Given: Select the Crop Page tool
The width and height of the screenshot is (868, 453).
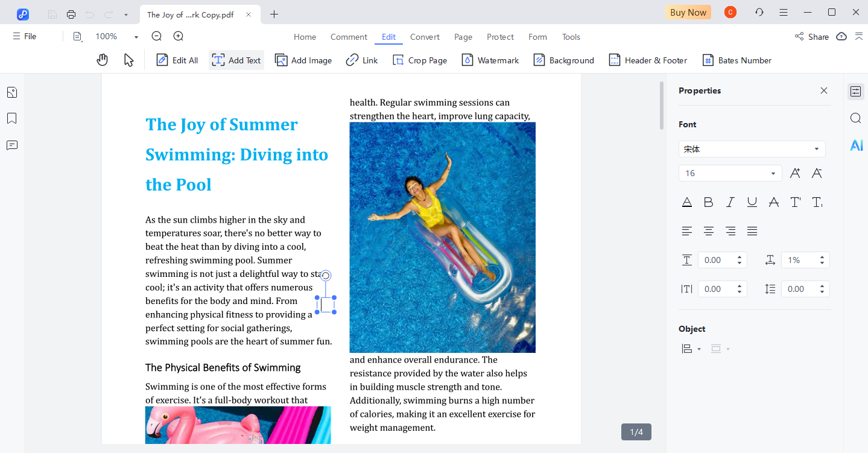Looking at the screenshot, I should click(420, 60).
